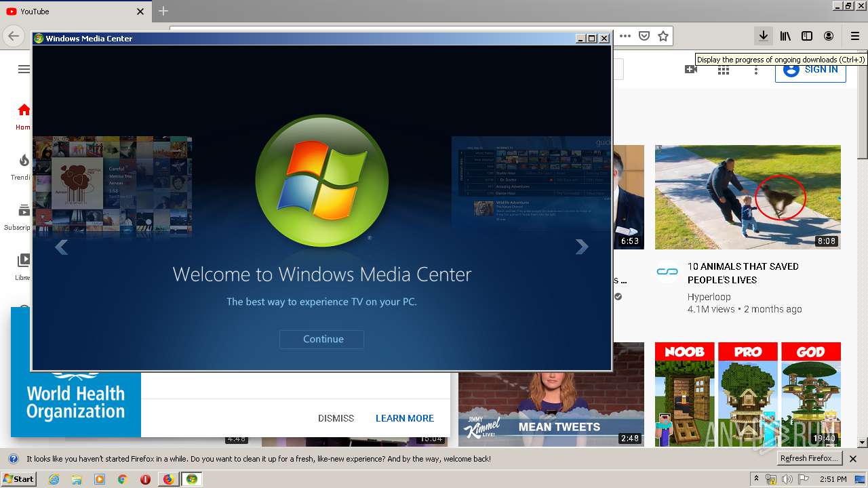Go back with Firefox back arrow

[x=13, y=36]
